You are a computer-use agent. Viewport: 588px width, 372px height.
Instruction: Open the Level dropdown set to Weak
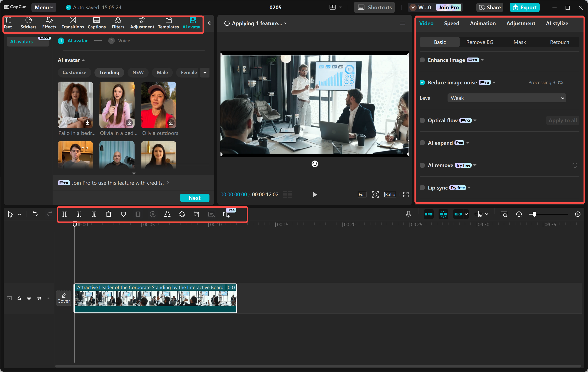[x=507, y=98]
